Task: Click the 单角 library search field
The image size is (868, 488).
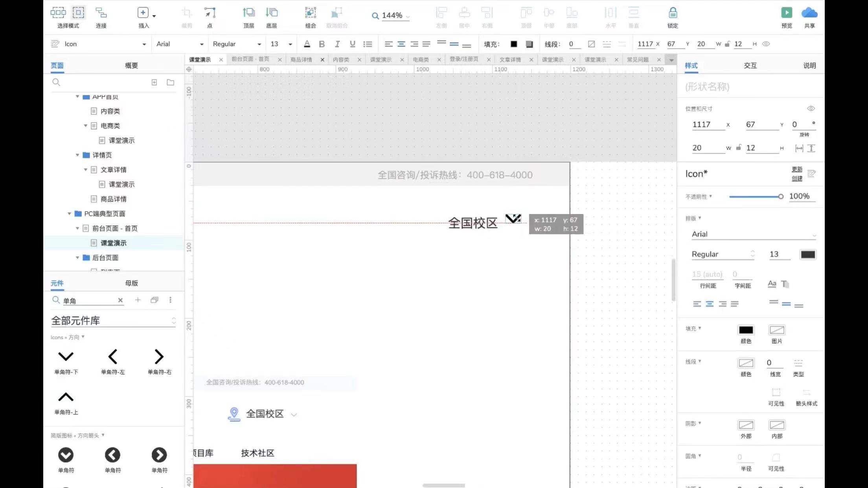Action: 88,301
